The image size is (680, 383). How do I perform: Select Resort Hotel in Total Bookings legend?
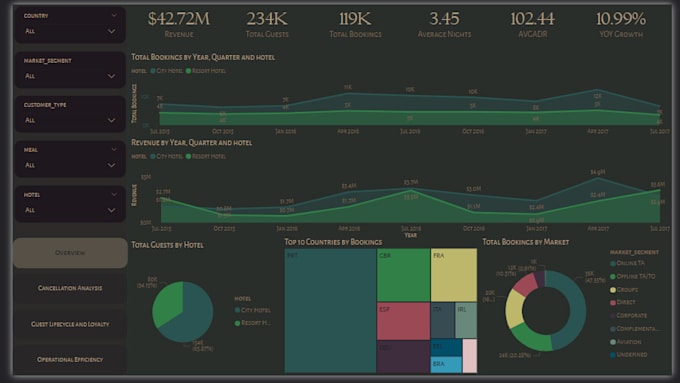206,71
